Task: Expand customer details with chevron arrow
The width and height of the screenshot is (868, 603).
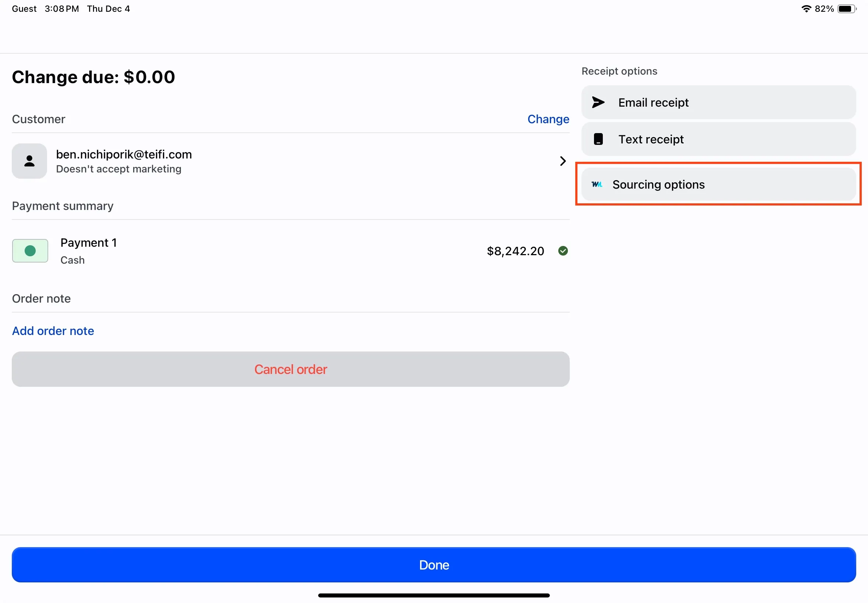Action: tap(562, 161)
